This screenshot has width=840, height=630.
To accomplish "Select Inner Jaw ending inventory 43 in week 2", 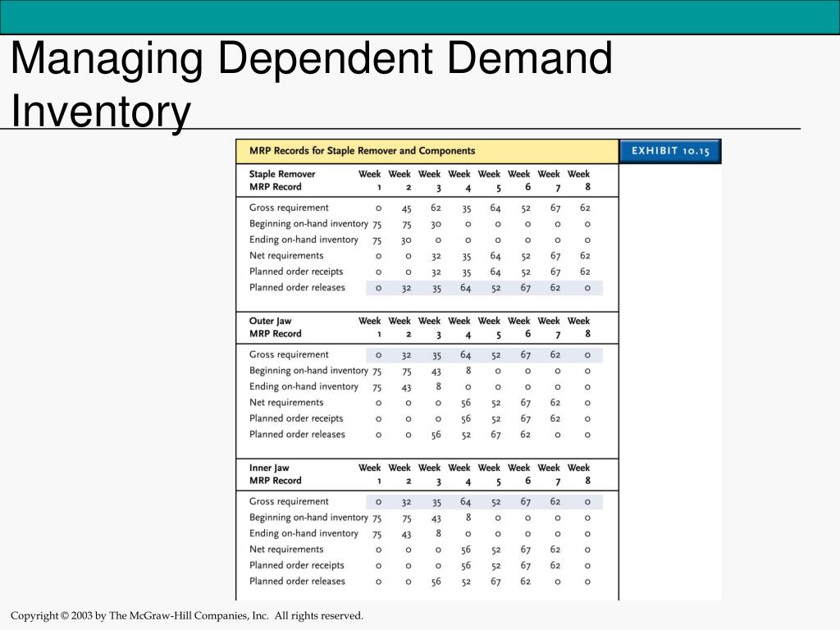I will coord(407,534).
